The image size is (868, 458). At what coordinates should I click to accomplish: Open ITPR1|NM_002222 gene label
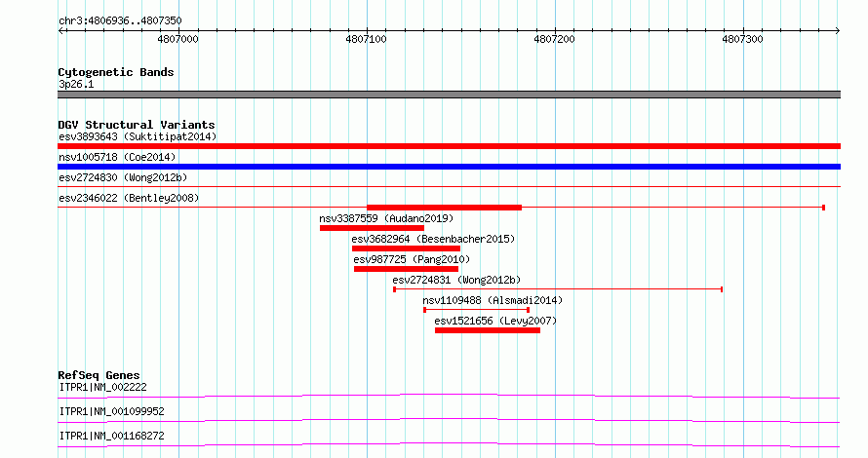tap(103, 387)
